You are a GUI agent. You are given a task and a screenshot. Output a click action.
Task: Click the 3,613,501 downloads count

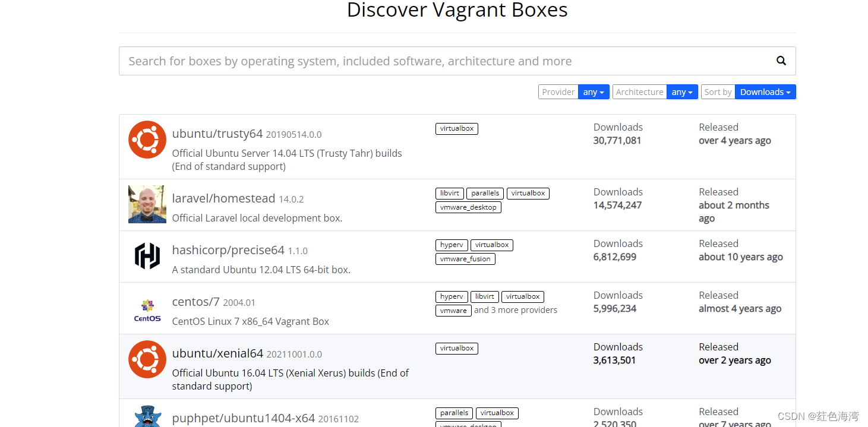(x=615, y=360)
